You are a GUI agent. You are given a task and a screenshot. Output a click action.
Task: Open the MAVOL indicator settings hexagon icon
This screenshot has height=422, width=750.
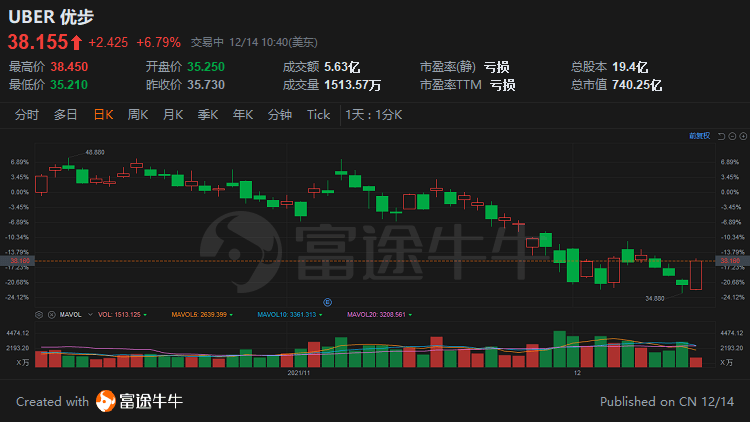click(39, 315)
